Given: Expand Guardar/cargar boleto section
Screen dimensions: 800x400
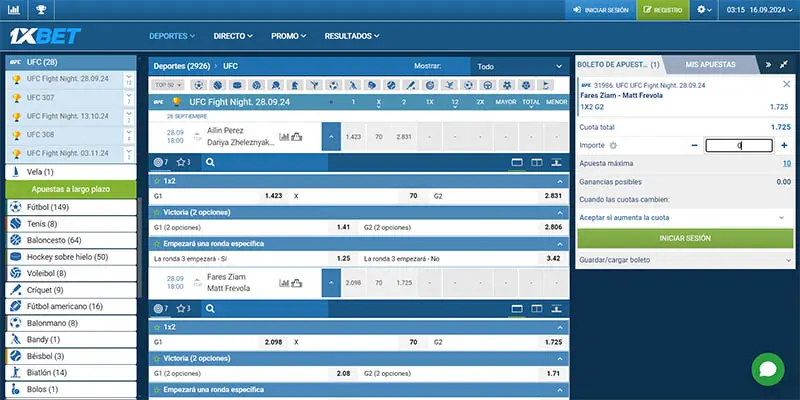Looking at the screenshot, I should (x=685, y=260).
